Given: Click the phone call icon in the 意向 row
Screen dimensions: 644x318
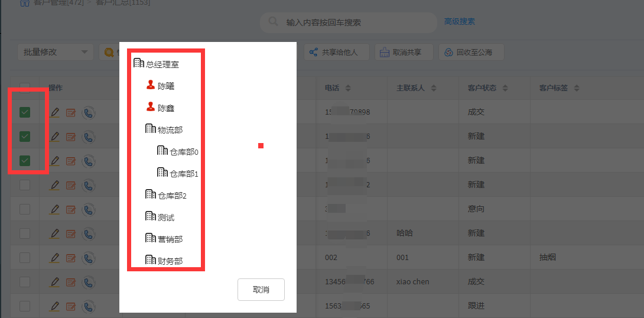Looking at the screenshot, I should [88, 209].
